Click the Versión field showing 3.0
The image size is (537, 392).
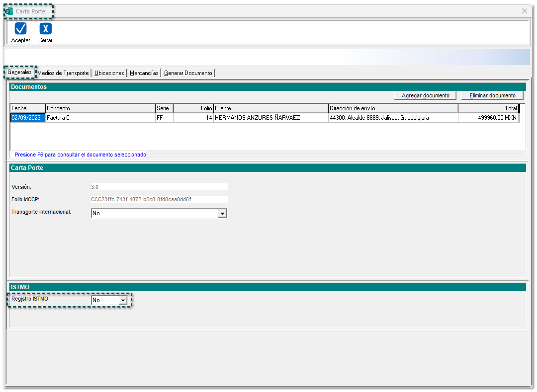point(159,187)
